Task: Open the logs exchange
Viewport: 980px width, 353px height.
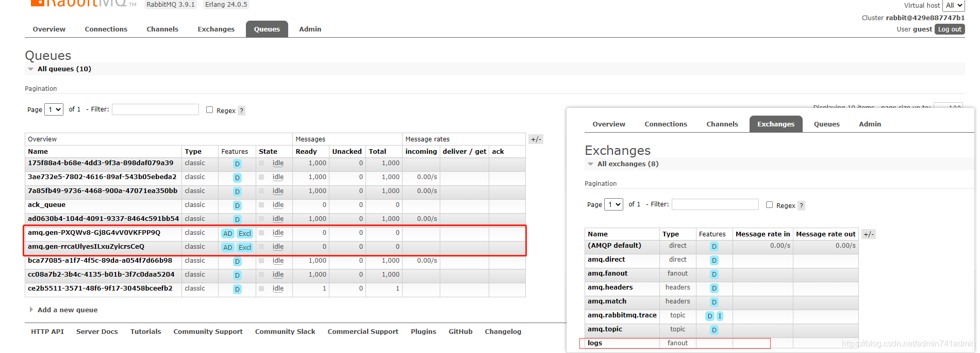Action: click(x=595, y=343)
